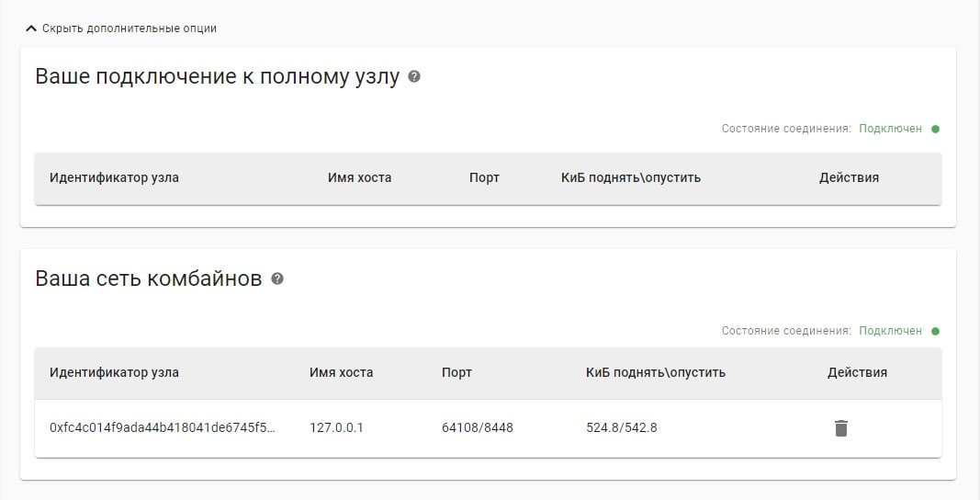980x500 pixels.
Task: Click the host name 127.0.0.1 cell
Action: 337,427
